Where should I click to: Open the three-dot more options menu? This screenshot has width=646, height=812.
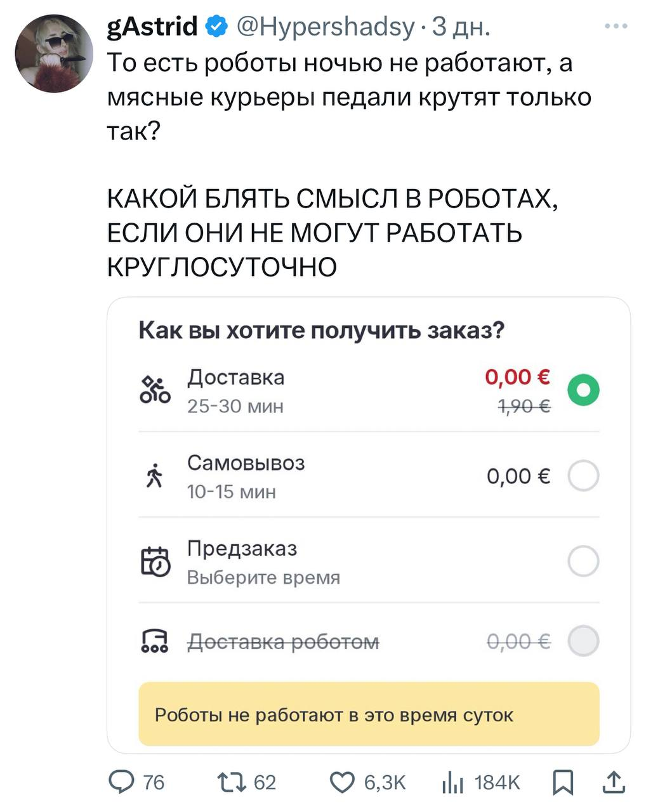616,27
